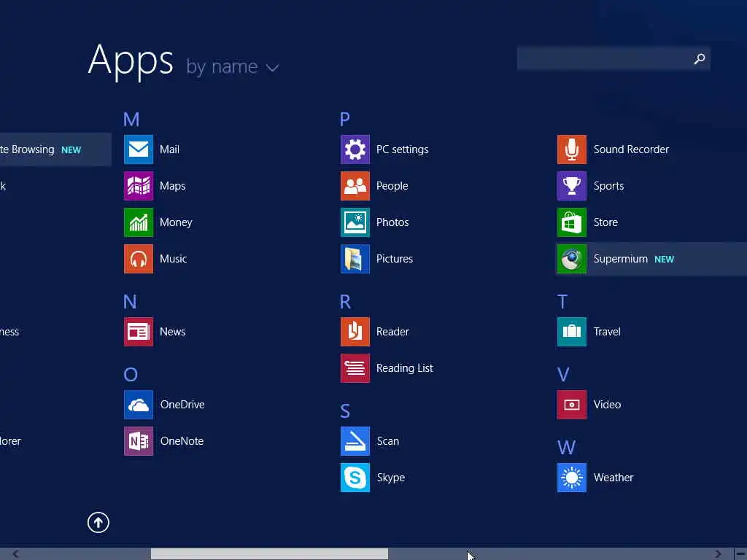Click the 'Reading List' label text
Screen dimensions: 747x560
click(404, 368)
